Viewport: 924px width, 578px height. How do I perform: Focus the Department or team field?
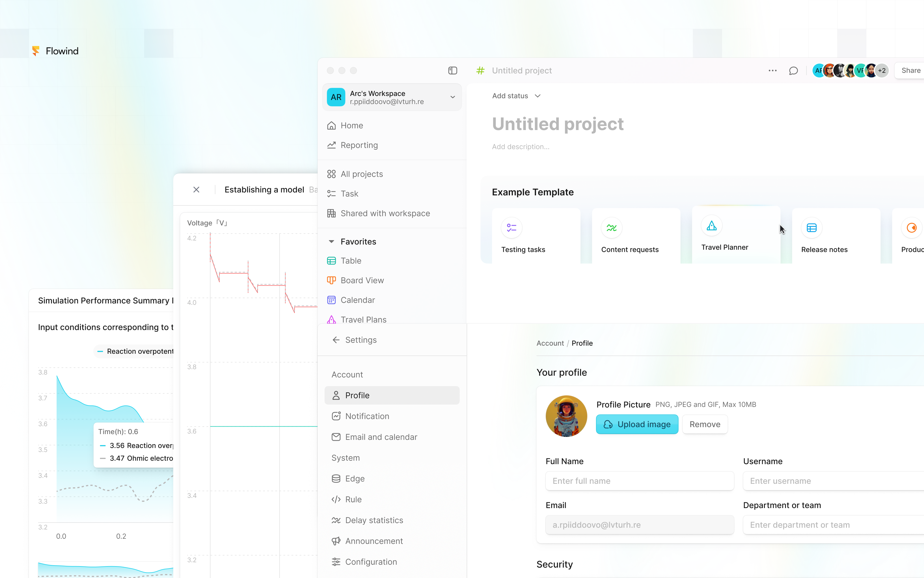click(x=834, y=525)
